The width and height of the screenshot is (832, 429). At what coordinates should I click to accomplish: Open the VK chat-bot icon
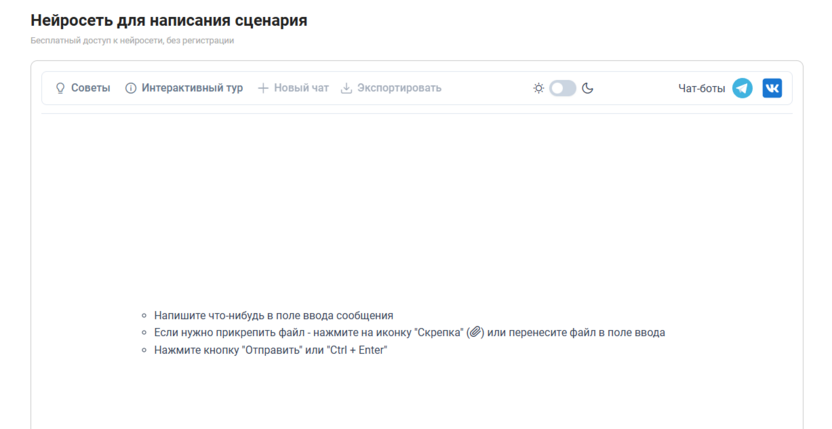[772, 88]
